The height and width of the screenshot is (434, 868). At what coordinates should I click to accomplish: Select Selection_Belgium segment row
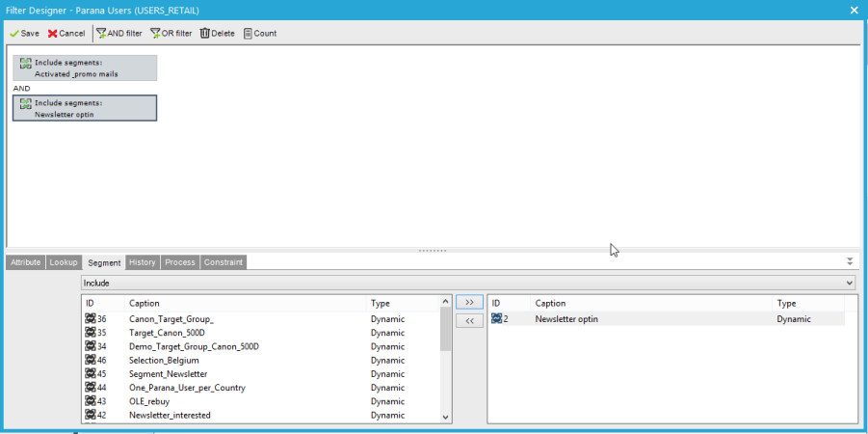157,360
